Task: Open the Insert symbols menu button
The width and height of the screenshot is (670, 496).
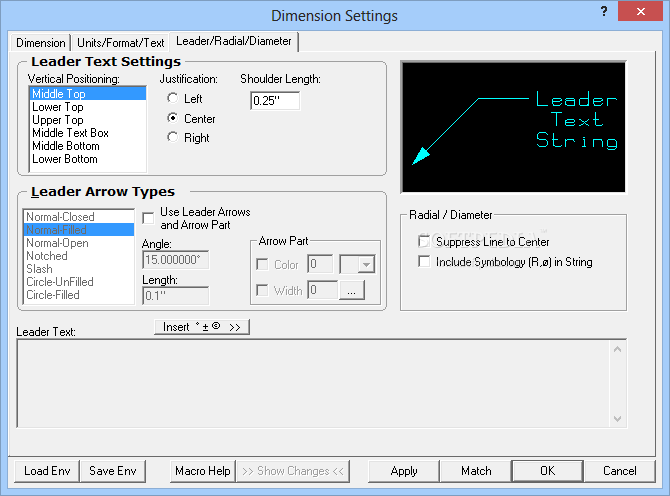Action: coord(202,327)
